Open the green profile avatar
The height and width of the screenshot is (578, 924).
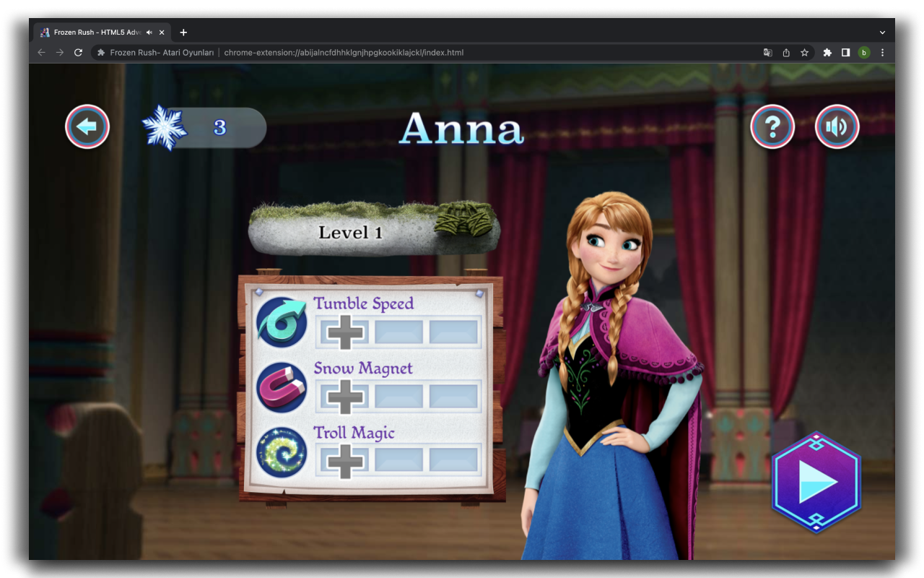point(864,53)
